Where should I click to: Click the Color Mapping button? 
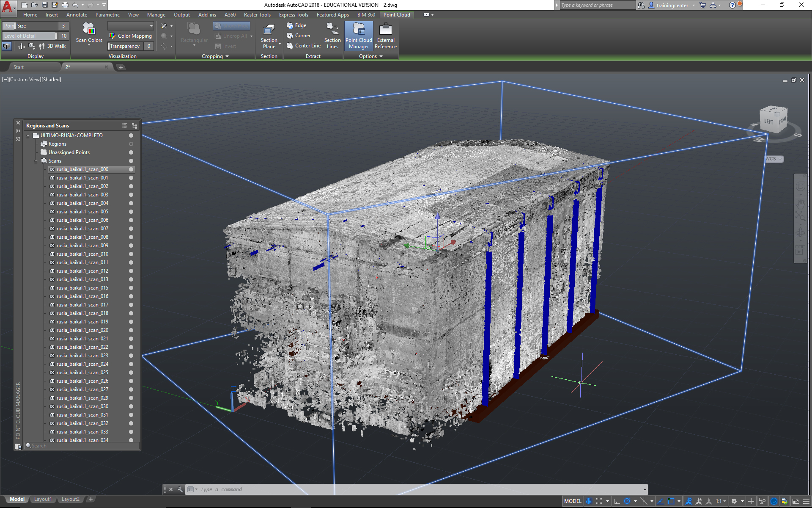pyautogui.click(x=130, y=36)
